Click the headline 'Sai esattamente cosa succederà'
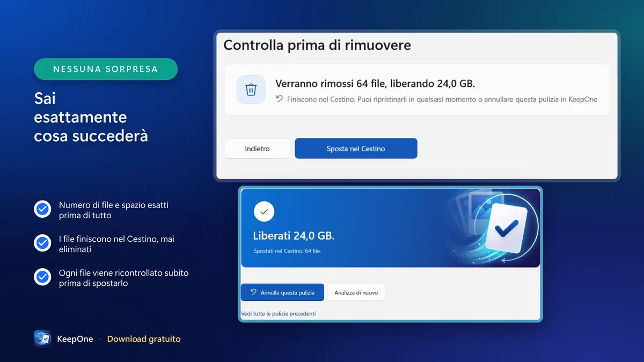The image size is (644, 362). (91, 117)
